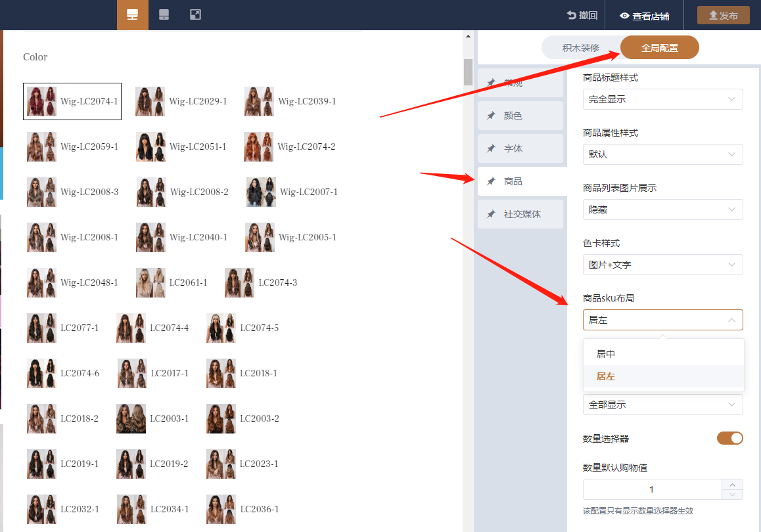The width and height of the screenshot is (761, 532).
Task: Click the 撤回 undo button
Action: 582,16
